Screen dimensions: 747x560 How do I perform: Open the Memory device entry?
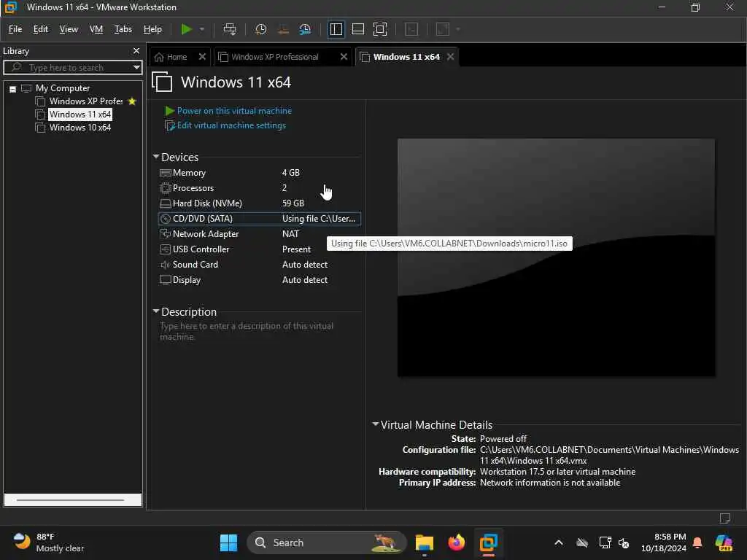point(259,173)
